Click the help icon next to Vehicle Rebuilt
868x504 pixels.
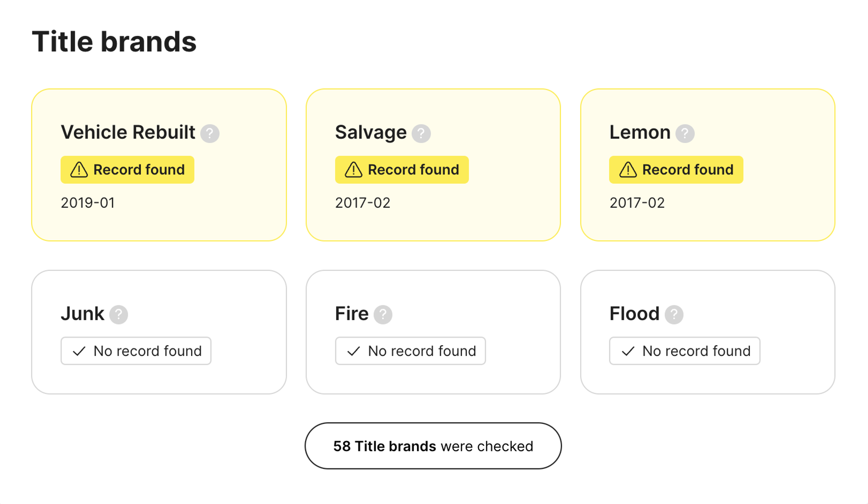(210, 133)
